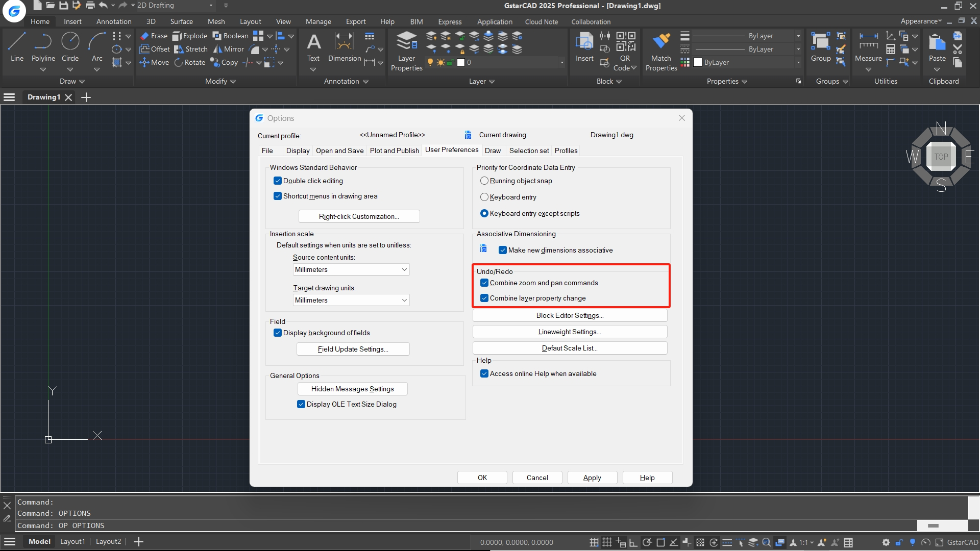Enable the Running object snap option

click(484, 181)
